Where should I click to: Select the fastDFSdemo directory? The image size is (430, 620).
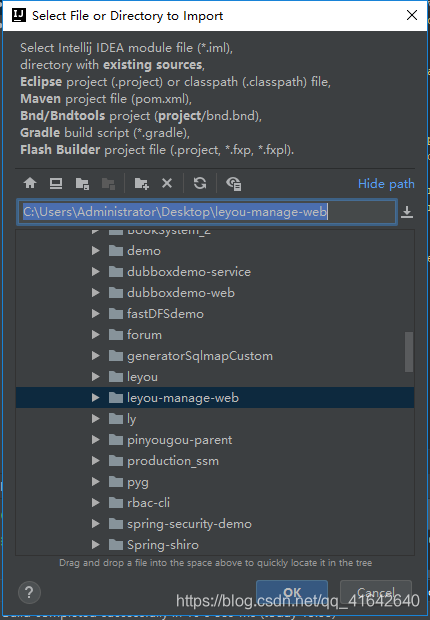point(165,314)
